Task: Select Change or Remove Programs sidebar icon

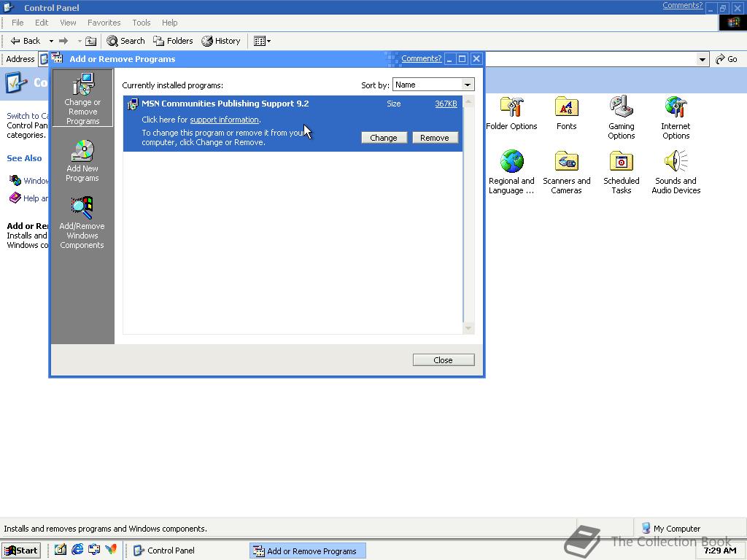Action: click(x=82, y=98)
